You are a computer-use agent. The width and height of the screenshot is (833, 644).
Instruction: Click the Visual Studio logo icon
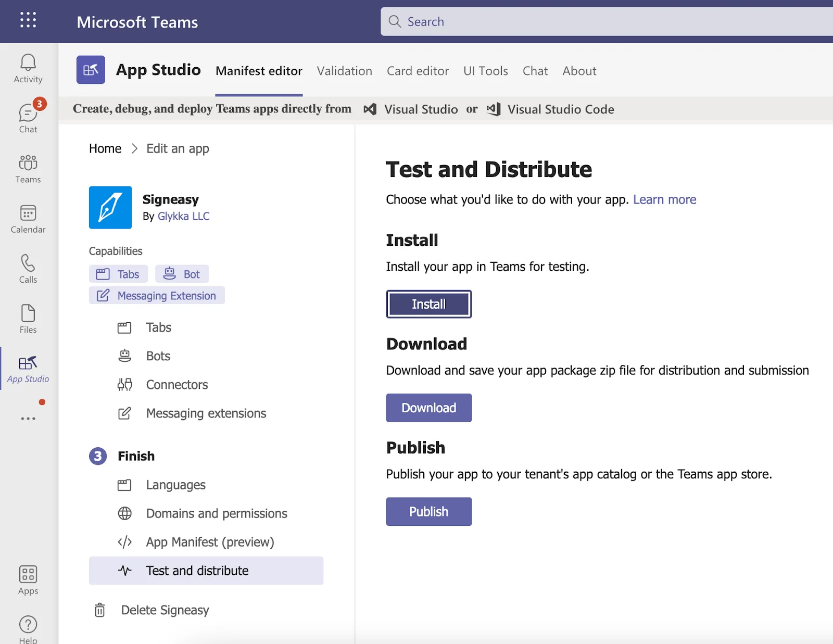370,109
